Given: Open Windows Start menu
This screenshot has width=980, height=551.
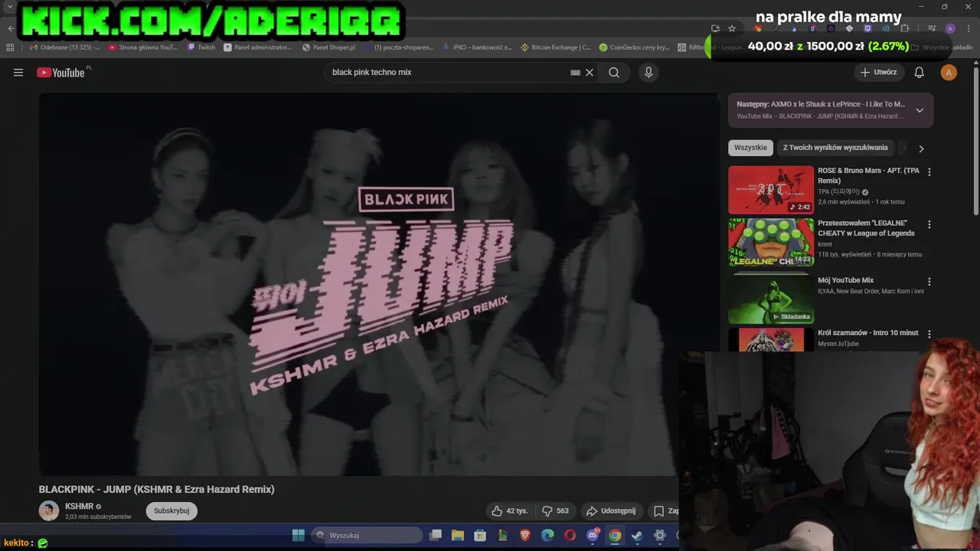Looking at the screenshot, I should tap(299, 535).
